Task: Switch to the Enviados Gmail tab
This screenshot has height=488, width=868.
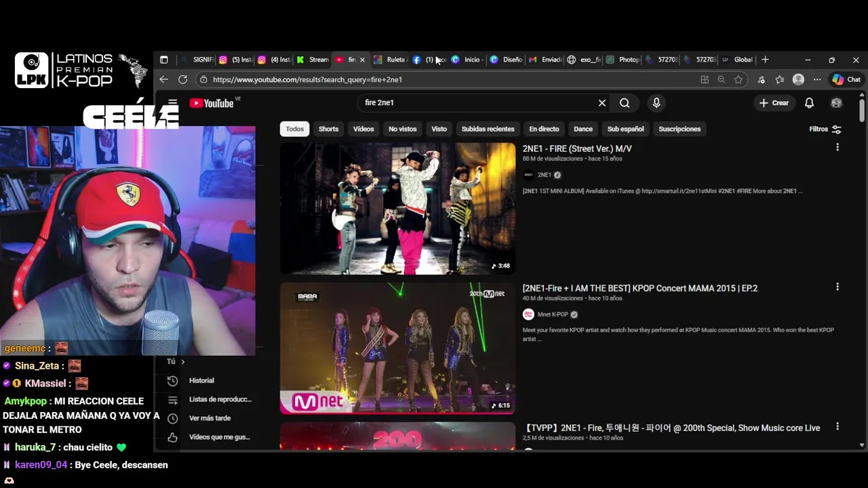Action: click(x=545, y=60)
